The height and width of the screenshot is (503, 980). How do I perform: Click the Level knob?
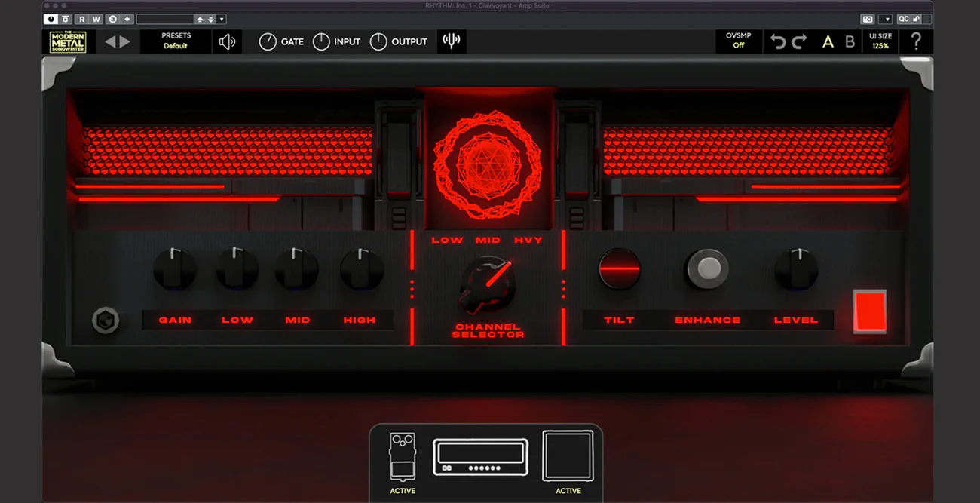coord(796,268)
